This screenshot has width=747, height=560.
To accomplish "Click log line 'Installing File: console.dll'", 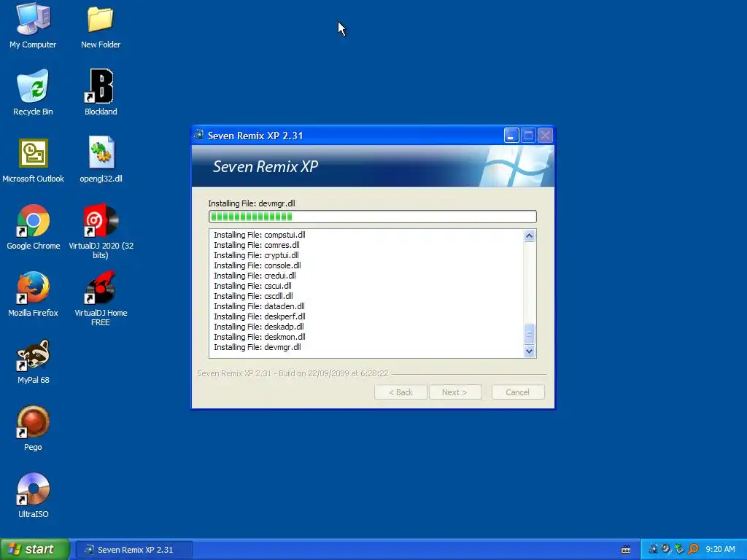I will [258, 265].
